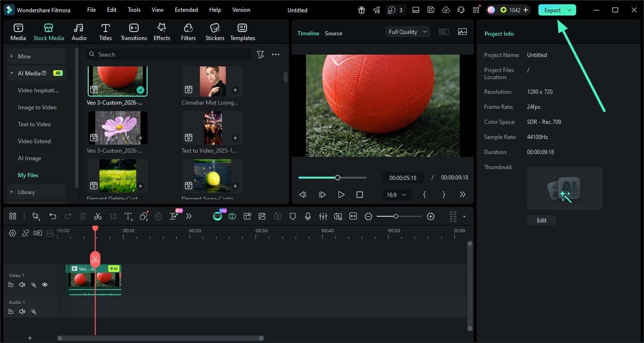Mute the Audio 1 track
Image resolution: width=644 pixels, height=343 pixels.
click(22, 311)
